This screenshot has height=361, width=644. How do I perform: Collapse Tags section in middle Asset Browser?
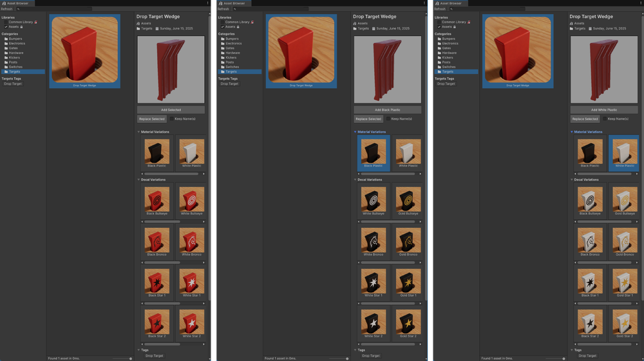(355, 350)
